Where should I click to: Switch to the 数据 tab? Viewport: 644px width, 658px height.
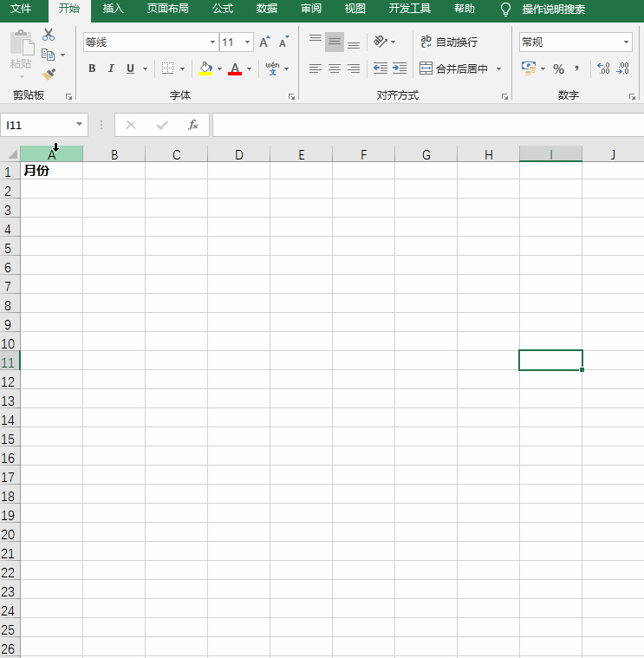pyautogui.click(x=267, y=9)
